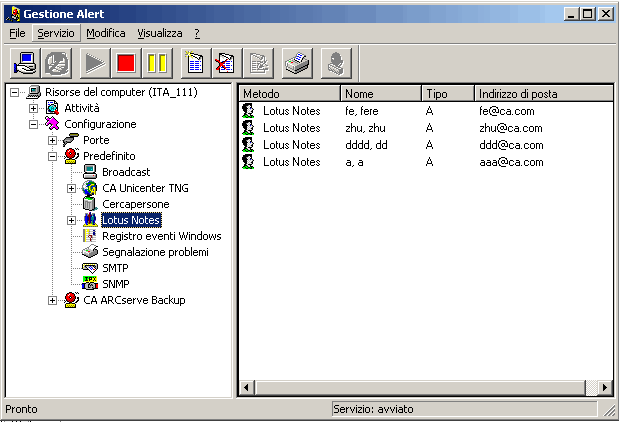Expand the Attività tree node
619x422 pixels.
(x=34, y=108)
